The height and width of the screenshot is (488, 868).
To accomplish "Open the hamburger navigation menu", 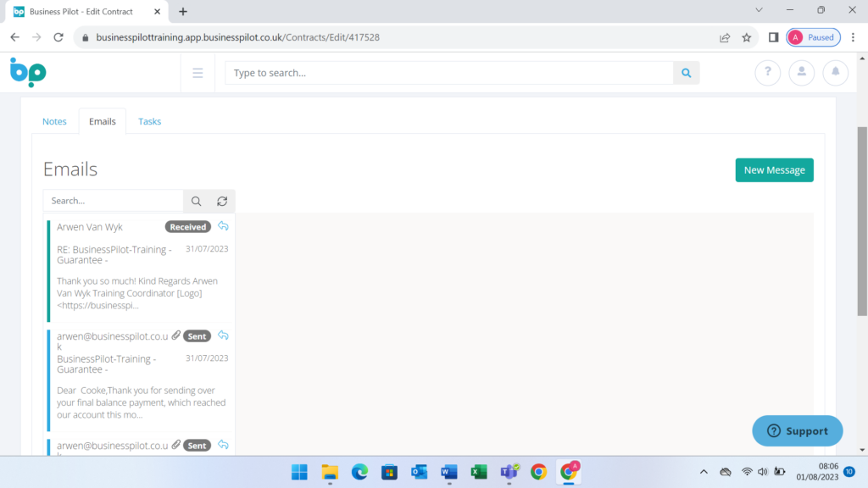I will (198, 73).
